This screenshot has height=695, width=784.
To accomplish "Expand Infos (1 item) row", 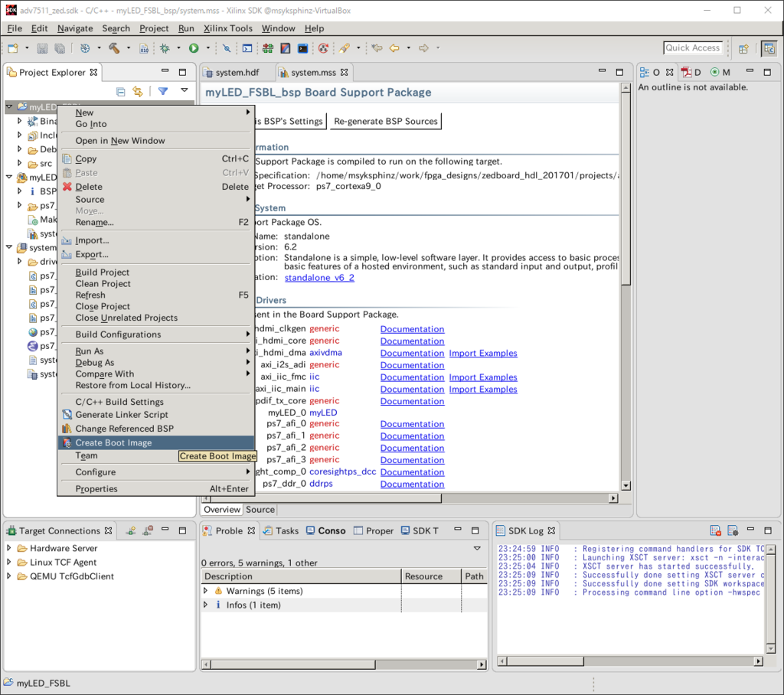I will 205,605.
